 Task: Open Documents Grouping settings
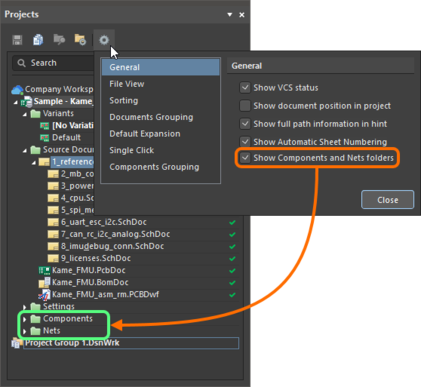160,117
